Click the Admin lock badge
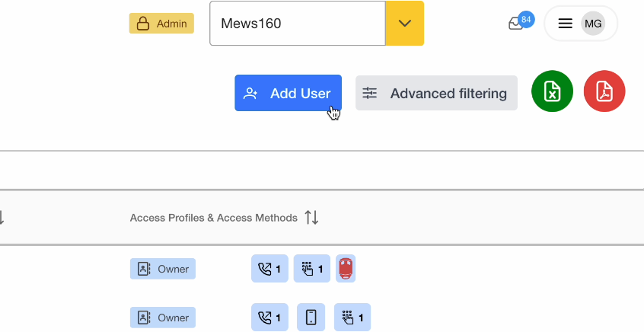The height and width of the screenshot is (332, 644). (x=161, y=24)
